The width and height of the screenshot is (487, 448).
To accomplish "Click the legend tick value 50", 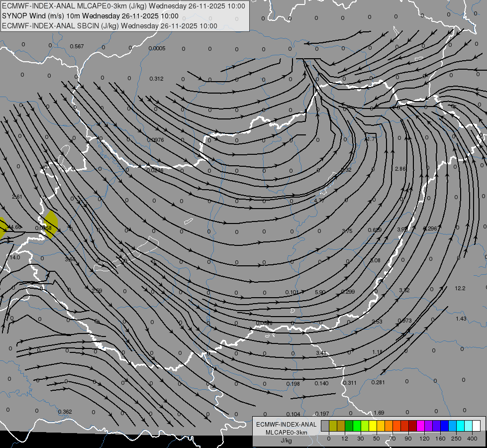I will 377,439.
